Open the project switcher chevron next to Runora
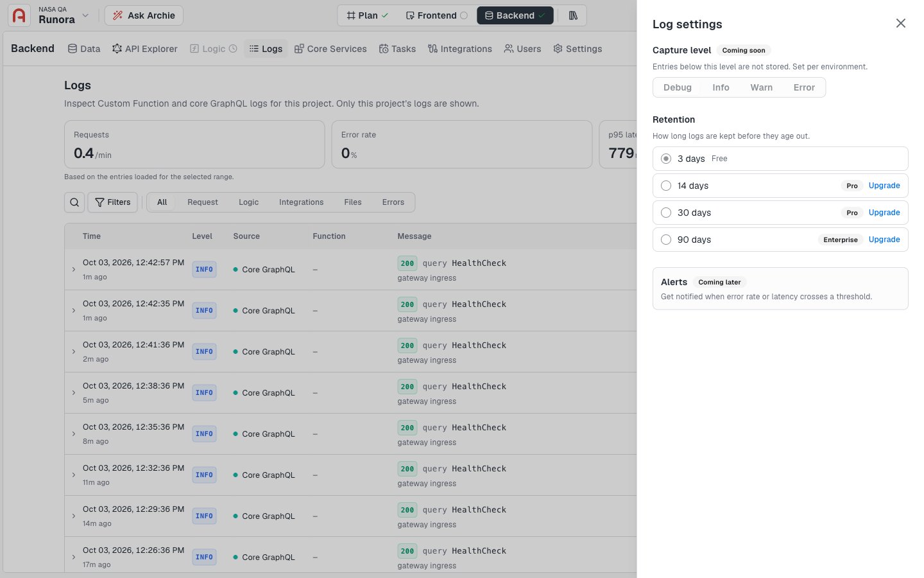The image size is (924, 578). 85,15
